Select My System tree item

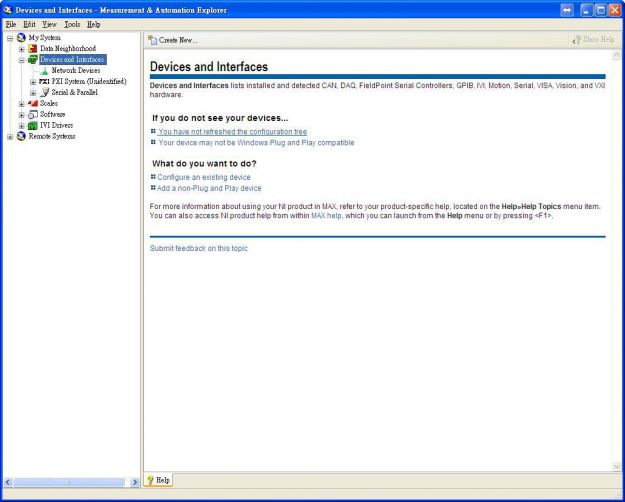pos(44,37)
